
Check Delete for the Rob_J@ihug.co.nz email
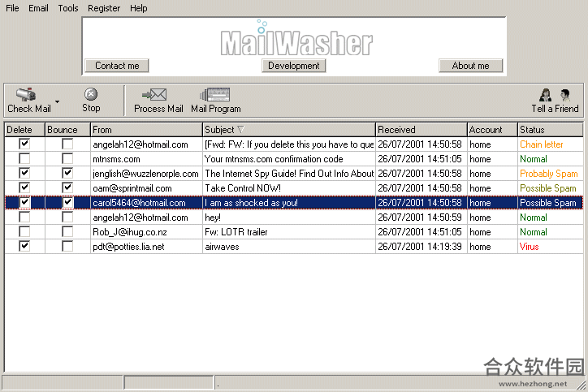tap(24, 231)
